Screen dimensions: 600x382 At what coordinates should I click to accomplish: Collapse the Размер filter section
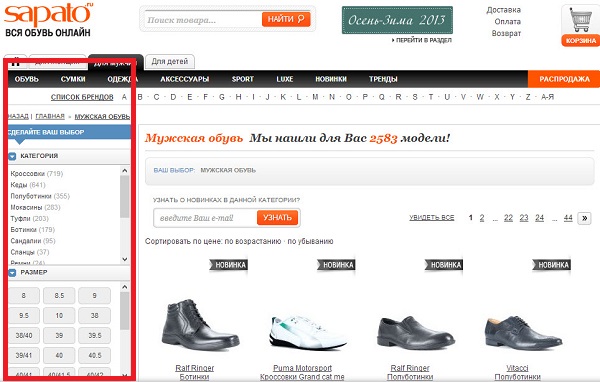[12, 273]
